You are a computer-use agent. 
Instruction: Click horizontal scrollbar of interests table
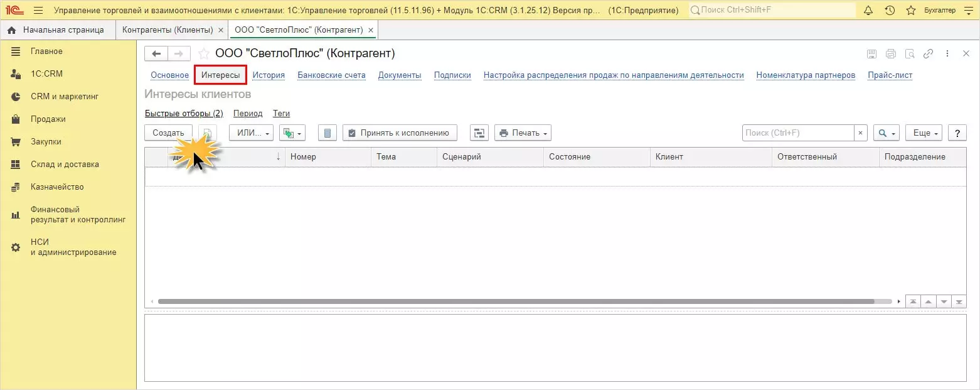click(x=516, y=301)
